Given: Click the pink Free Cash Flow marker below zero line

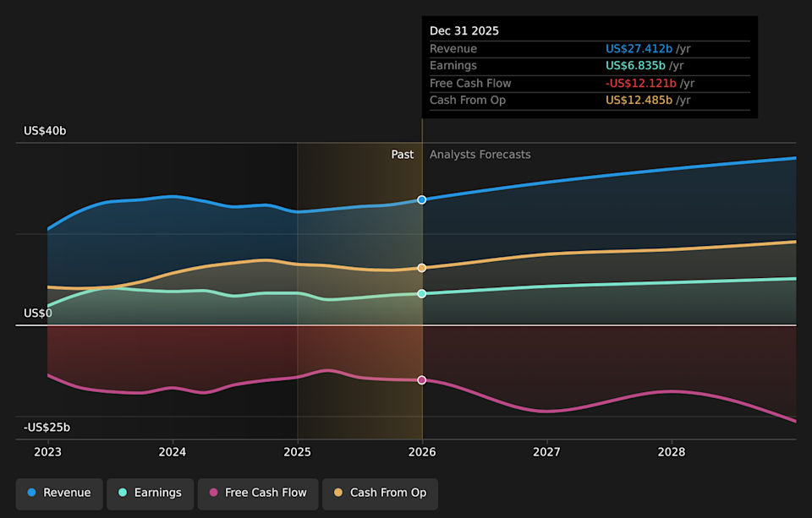Looking at the screenshot, I should coord(421,379).
